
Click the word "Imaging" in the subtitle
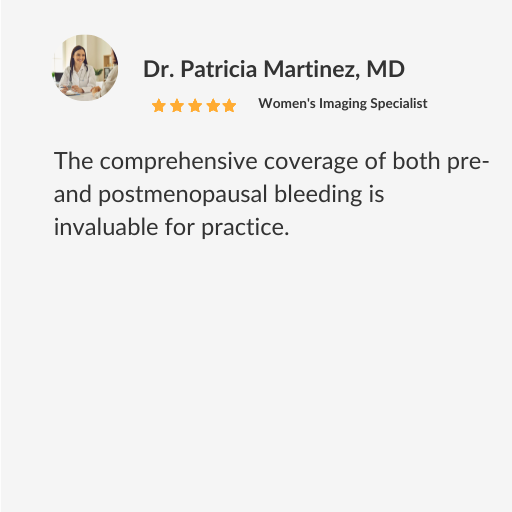(x=343, y=104)
